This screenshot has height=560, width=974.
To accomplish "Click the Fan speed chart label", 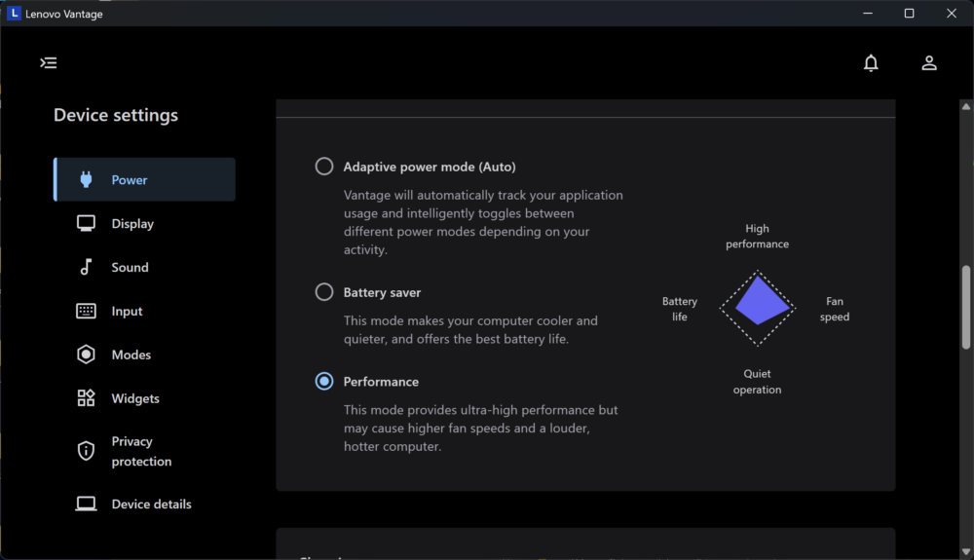I will [835, 309].
